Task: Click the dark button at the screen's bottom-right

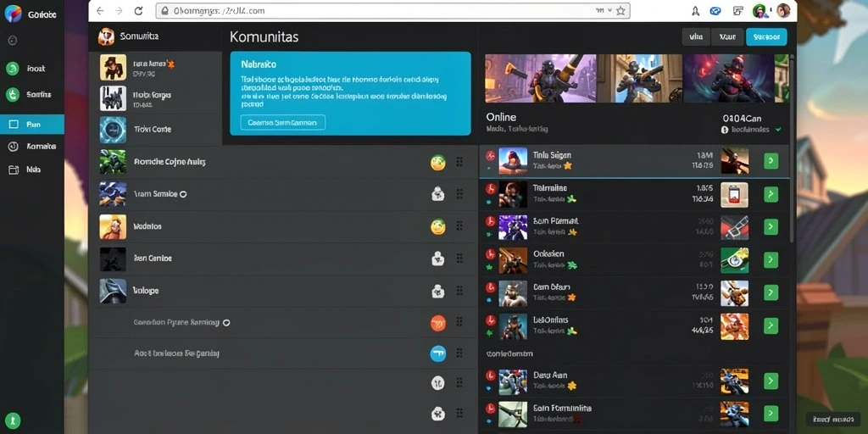Action: pos(835,419)
